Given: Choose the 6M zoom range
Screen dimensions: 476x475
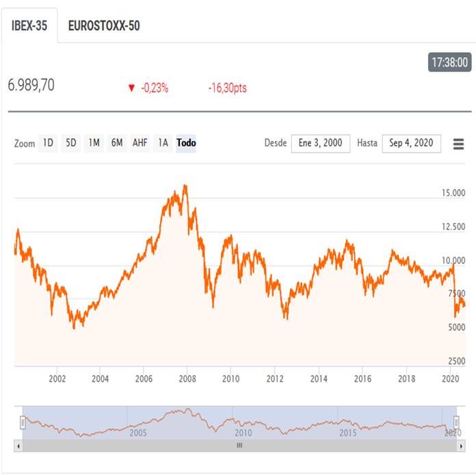Looking at the screenshot, I should pos(117,143).
